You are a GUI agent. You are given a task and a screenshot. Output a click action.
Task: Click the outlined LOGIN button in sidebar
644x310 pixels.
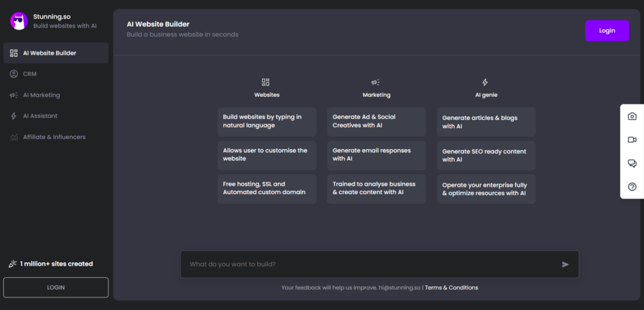tap(56, 287)
